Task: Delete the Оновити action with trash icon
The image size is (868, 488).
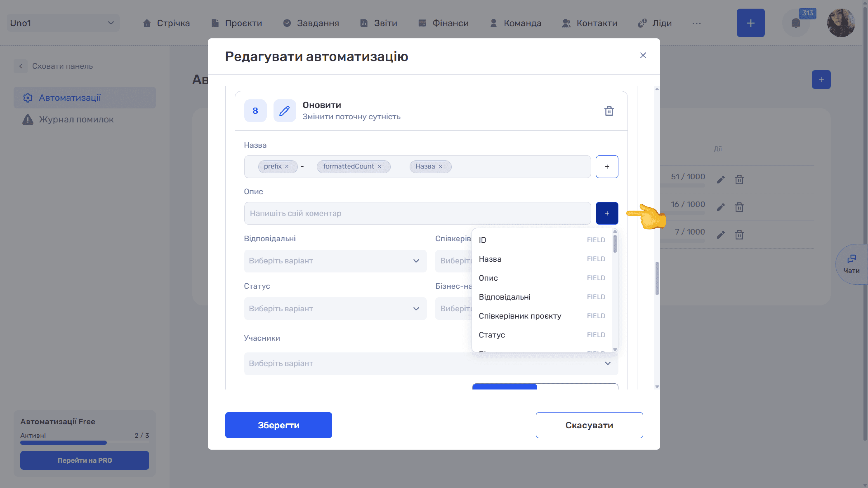Action: click(609, 111)
